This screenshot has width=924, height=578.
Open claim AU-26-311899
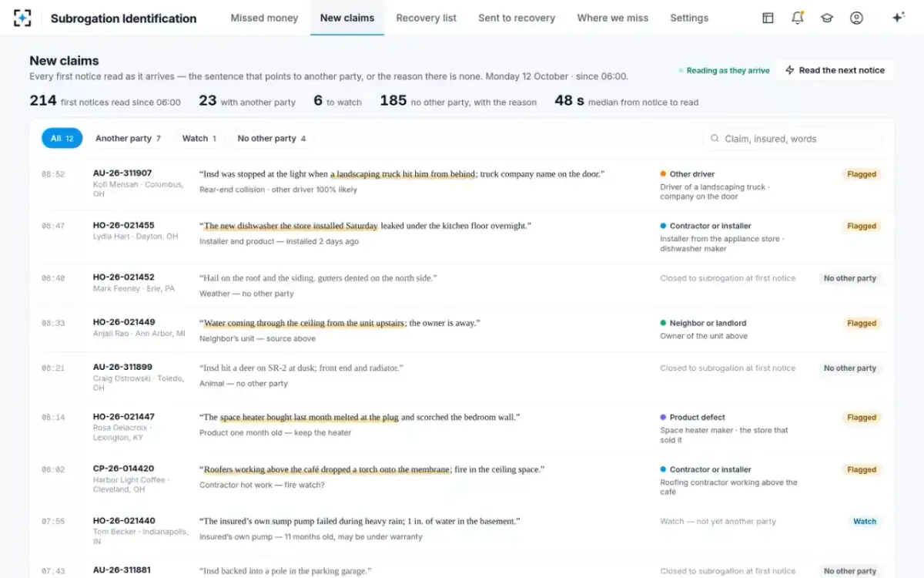pos(122,367)
